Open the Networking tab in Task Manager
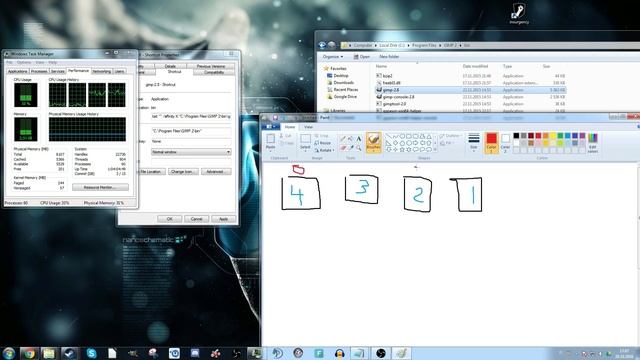640x360 pixels. [x=101, y=71]
